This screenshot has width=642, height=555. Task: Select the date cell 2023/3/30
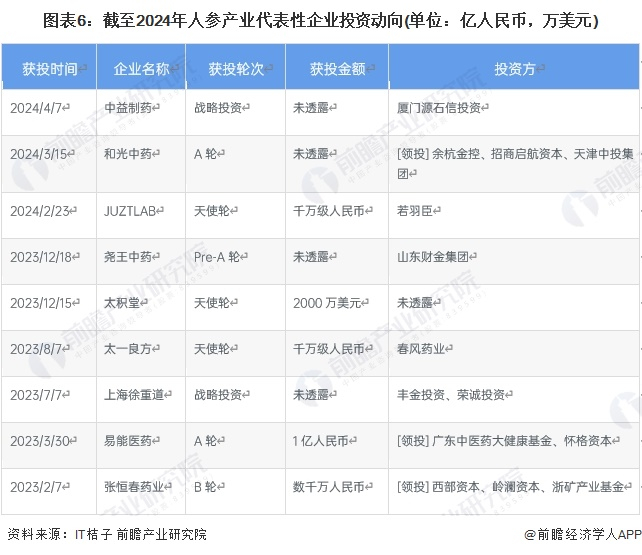[x=49, y=445]
